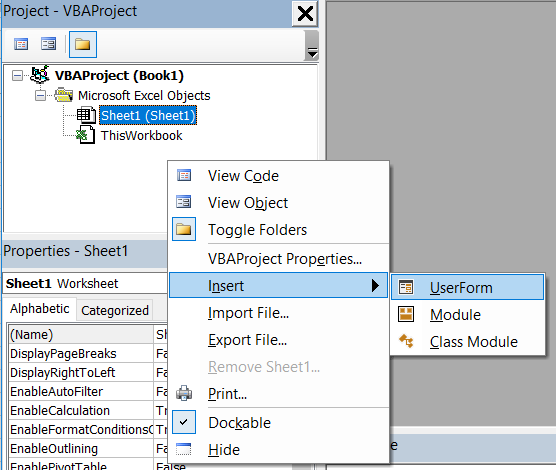The image size is (556, 470).
Task: Select EnableOutlining property row
Action: point(88,449)
